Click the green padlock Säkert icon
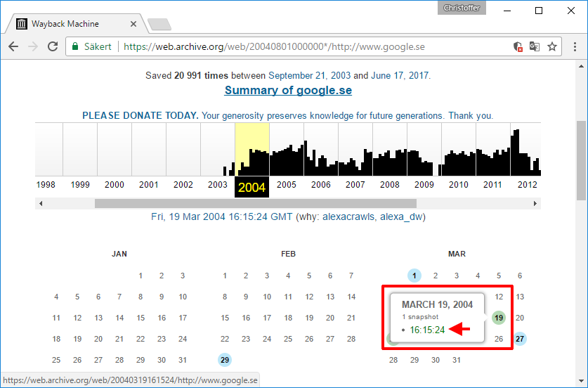The height and width of the screenshot is (388, 588). (75, 47)
